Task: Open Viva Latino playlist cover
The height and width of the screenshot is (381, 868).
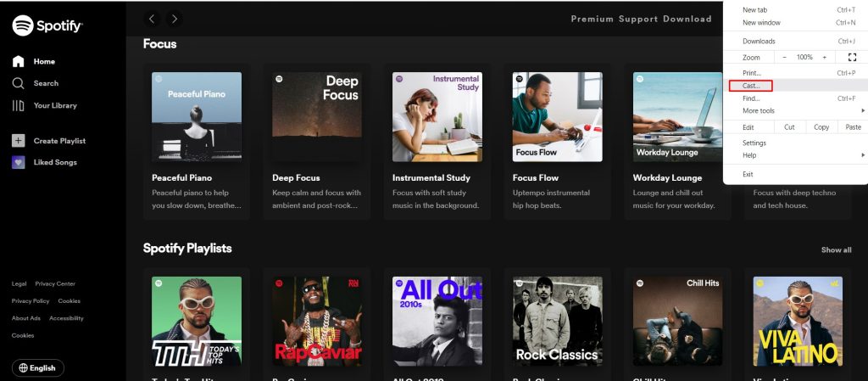Action: click(798, 322)
